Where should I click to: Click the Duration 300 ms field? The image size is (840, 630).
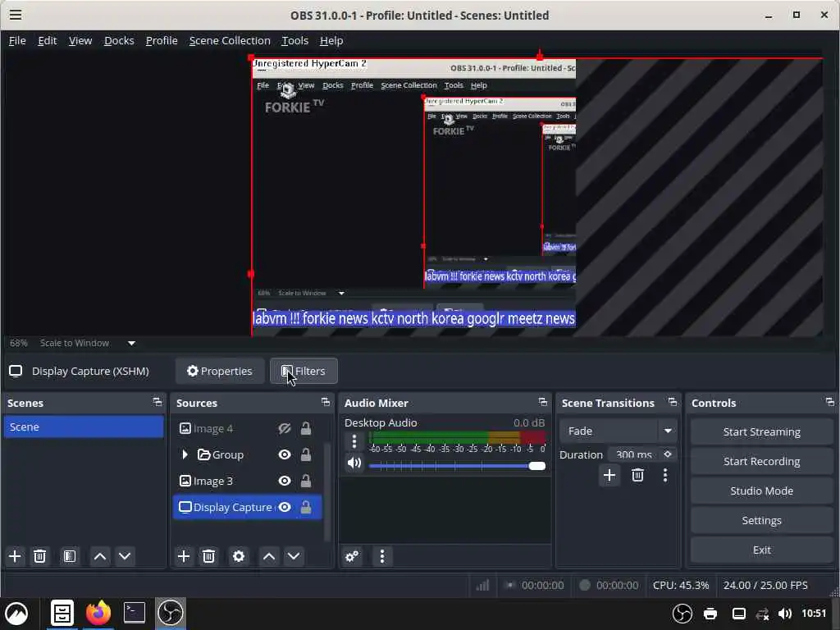pyautogui.click(x=634, y=454)
